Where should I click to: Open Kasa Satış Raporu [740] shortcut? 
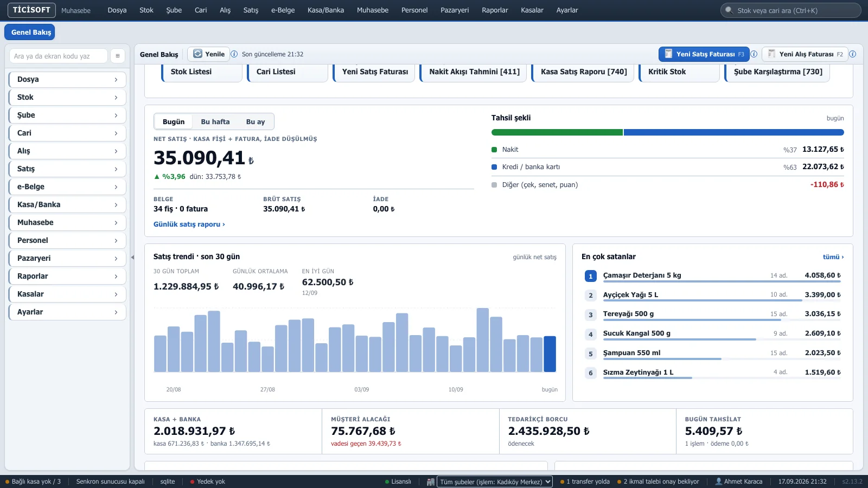(x=583, y=73)
